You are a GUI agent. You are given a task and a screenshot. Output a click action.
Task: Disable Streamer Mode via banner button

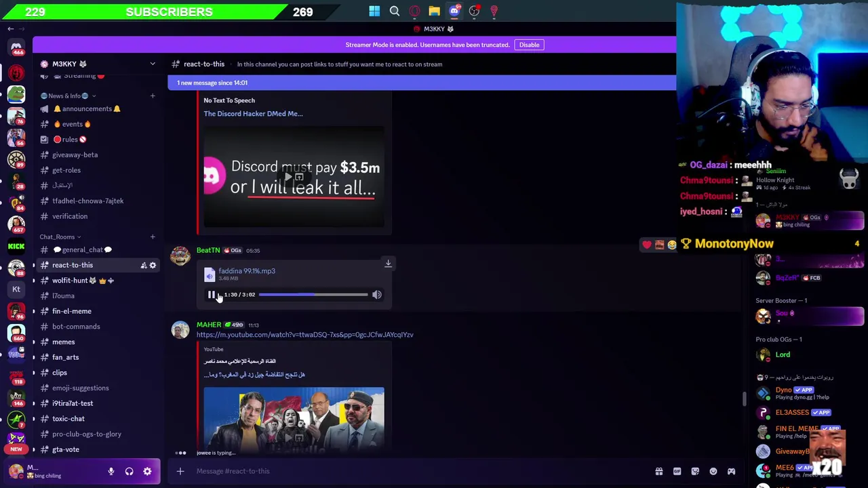529,45
